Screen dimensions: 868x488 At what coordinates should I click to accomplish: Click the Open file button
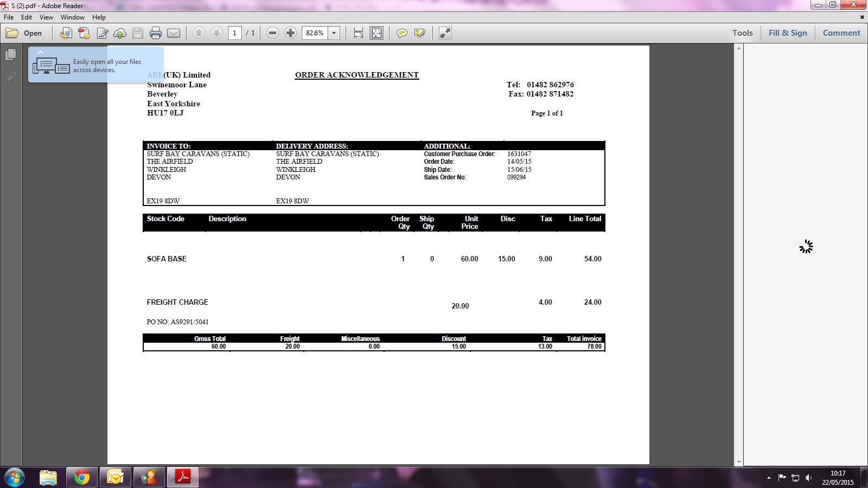(24, 33)
